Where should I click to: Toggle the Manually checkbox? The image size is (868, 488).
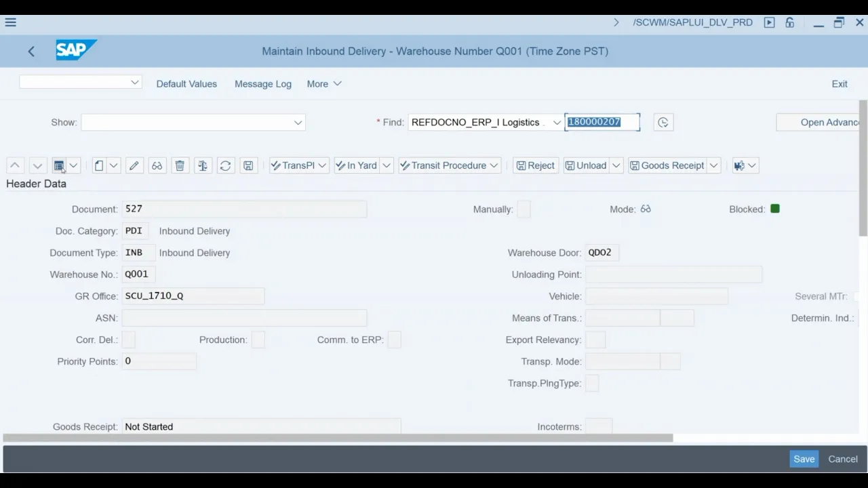[x=524, y=209]
